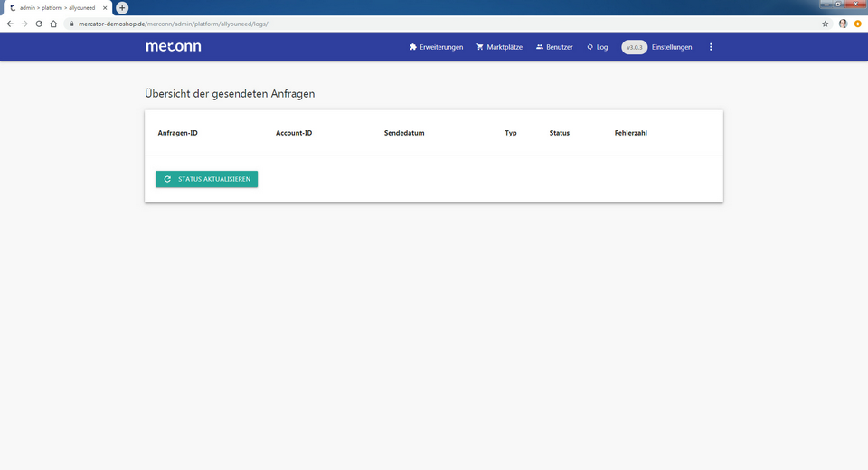The height and width of the screenshot is (470, 868).
Task: Click the v3.0.3 version badge
Action: [634, 47]
